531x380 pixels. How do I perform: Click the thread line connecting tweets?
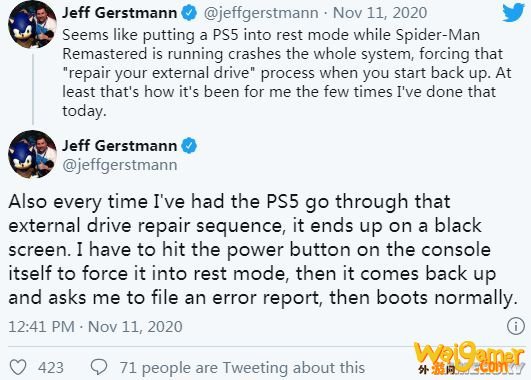pyautogui.click(x=33, y=89)
